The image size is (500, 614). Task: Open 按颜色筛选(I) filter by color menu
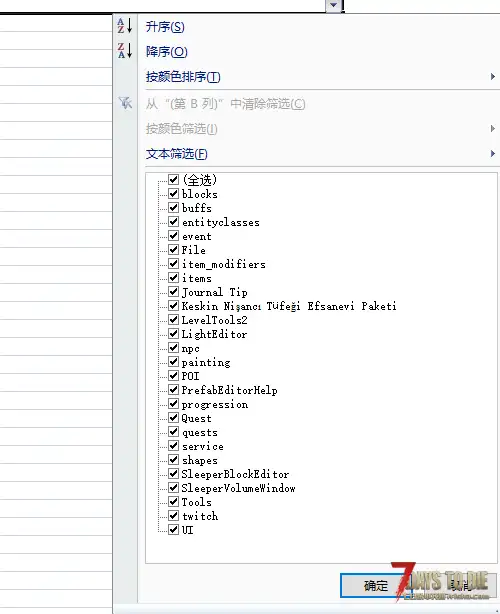click(x=181, y=128)
